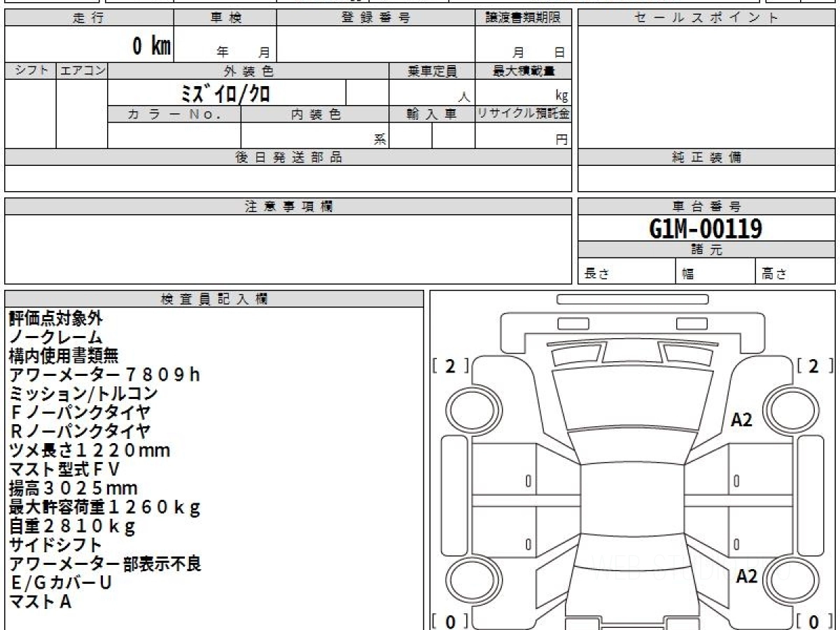This screenshot has height=630, width=840.
Task: Click the 高さ dimension label
Action: [x=774, y=274]
